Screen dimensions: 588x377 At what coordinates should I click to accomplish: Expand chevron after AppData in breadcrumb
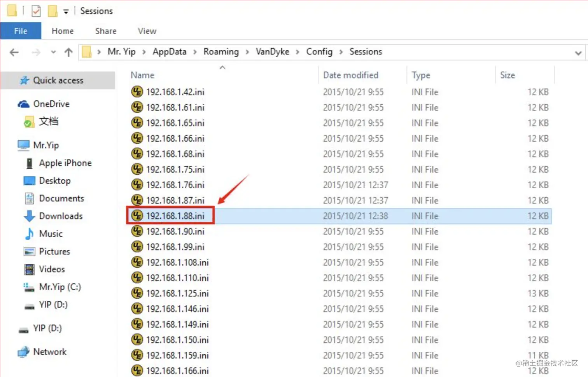click(195, 52)
